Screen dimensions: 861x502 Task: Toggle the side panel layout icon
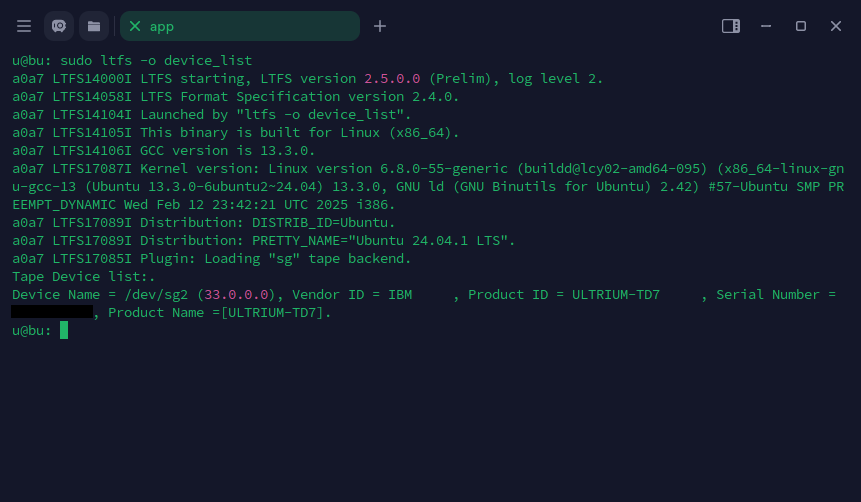coord(731,26)
